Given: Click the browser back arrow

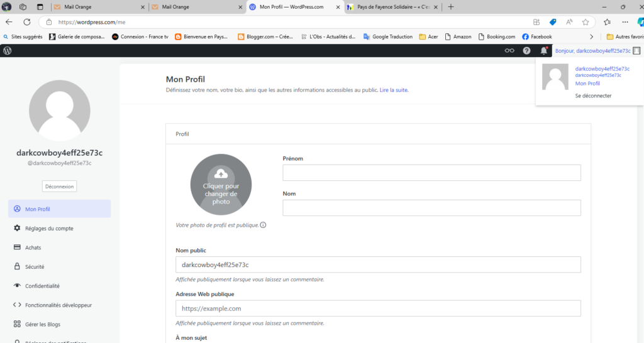Looking at the screenshot, I should pyautogui.click(x=9, y=22).
